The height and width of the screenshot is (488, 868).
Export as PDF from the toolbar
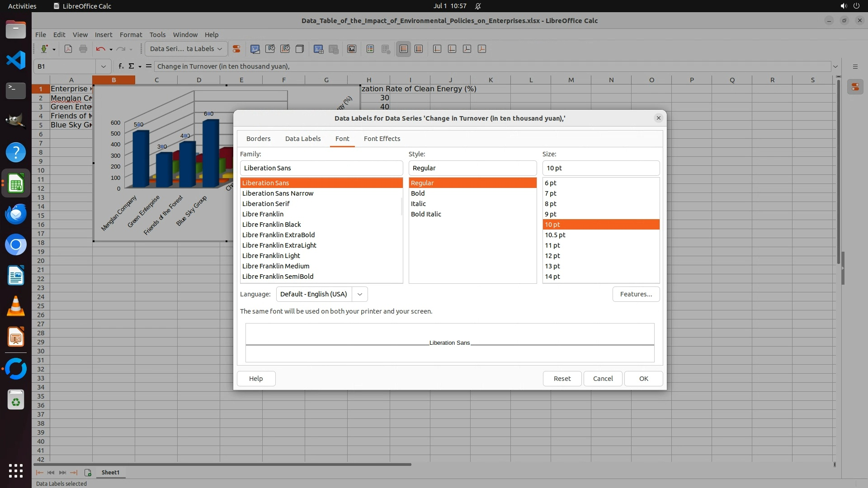tap(68, 49)
